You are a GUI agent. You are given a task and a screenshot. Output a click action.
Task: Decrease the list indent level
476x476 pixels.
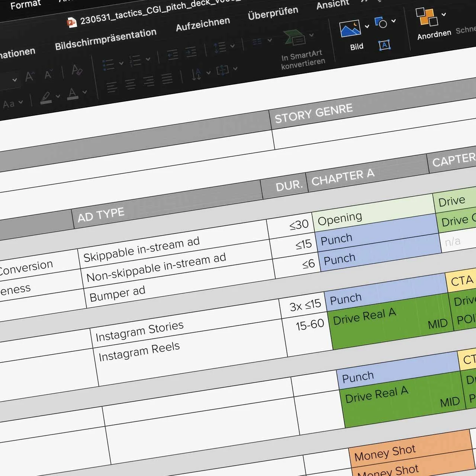(173, 55)
